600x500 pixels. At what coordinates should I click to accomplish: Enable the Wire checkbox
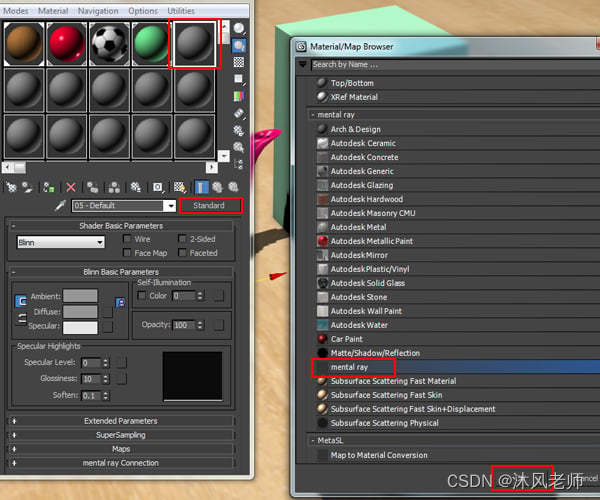click(x=127, y=239)
